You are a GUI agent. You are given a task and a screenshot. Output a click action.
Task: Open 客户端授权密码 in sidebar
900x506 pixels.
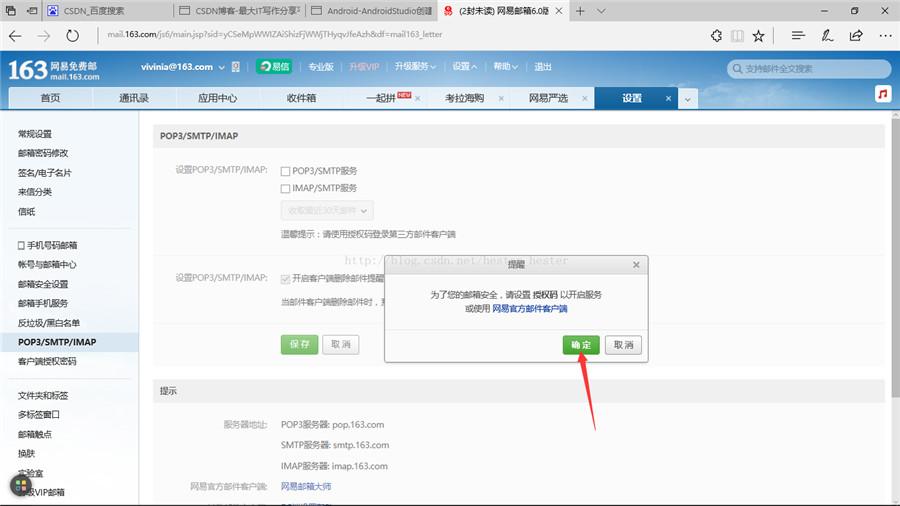[47, 361]
